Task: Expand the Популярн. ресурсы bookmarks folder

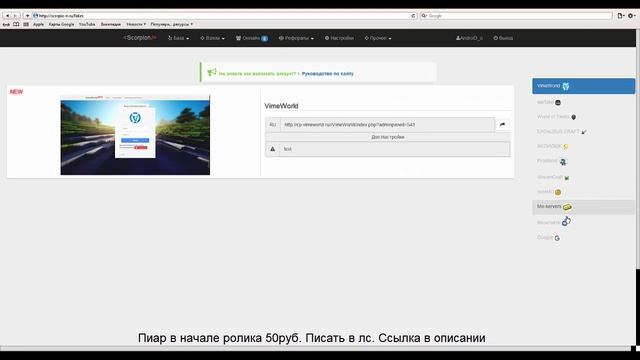Action: [x=171, y=24]
